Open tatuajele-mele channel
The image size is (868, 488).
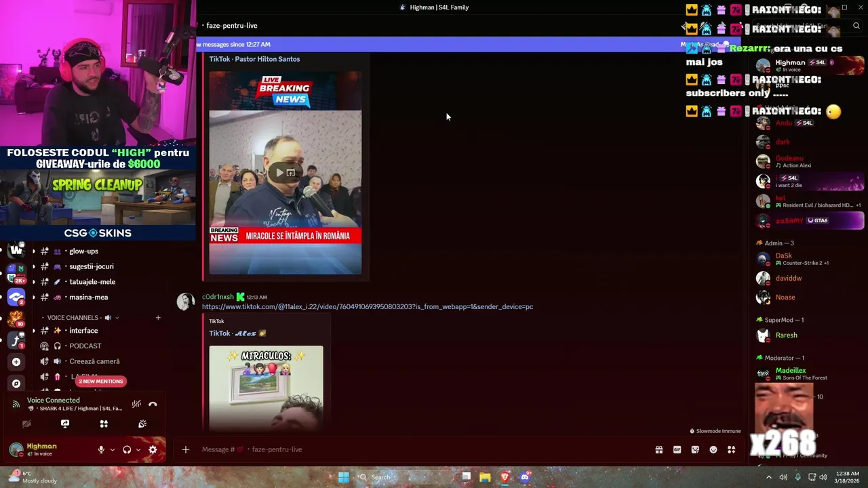(x=92, y=282)
